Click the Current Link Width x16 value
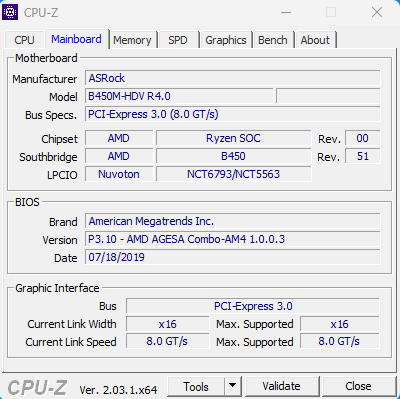This screenshot has width=400, height=399. (167, 324)
